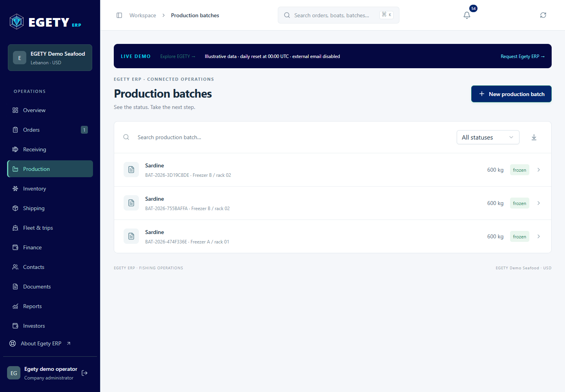Click document icon of batch BAT-2026-3D19C8DE
This screenshot has width=565, height=392.
(131, 170)
